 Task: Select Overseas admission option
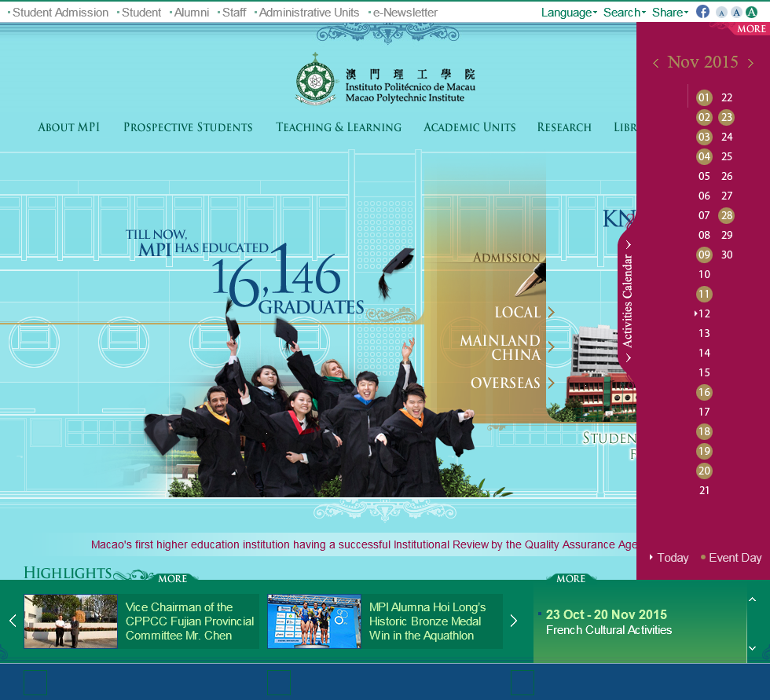[505, 383]
